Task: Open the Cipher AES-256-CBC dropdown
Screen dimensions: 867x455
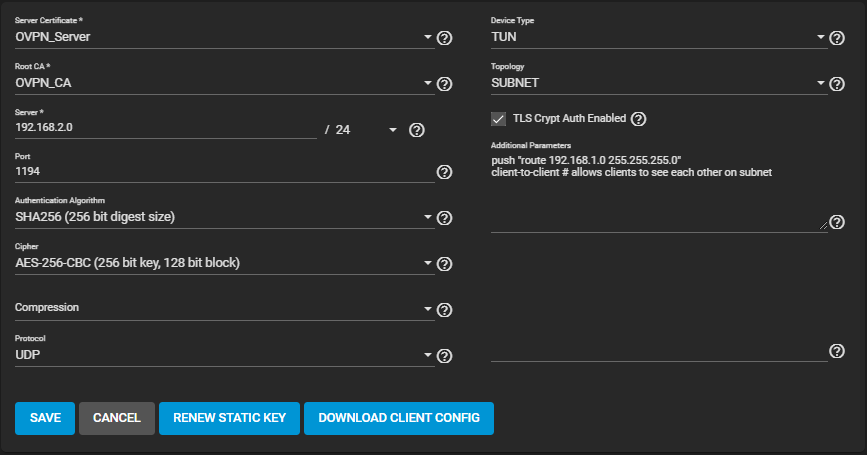Action: 224,263
